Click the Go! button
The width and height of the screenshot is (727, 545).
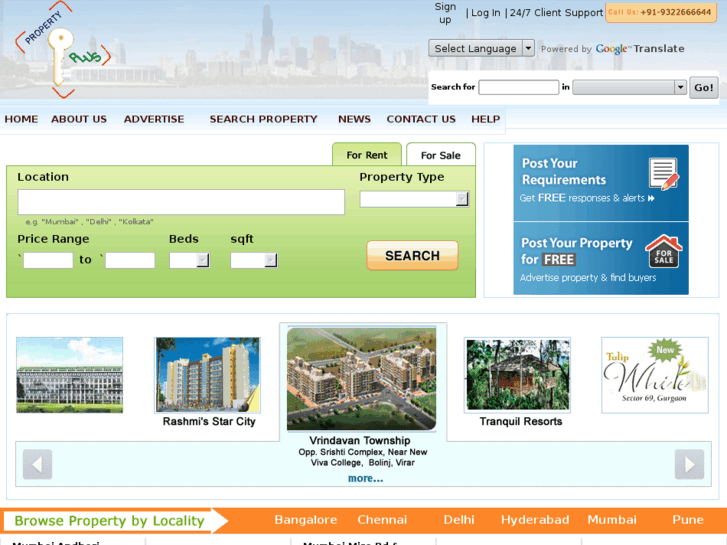pos(704,88)
